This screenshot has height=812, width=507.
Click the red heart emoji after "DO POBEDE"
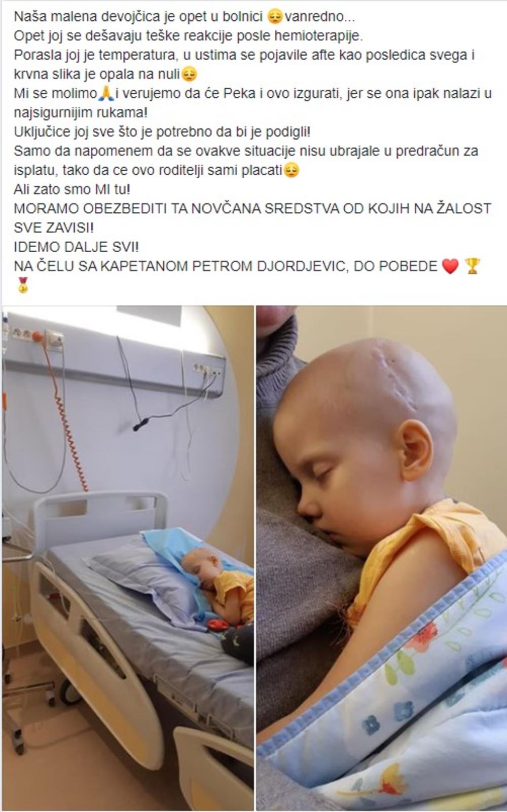[450, 266]
